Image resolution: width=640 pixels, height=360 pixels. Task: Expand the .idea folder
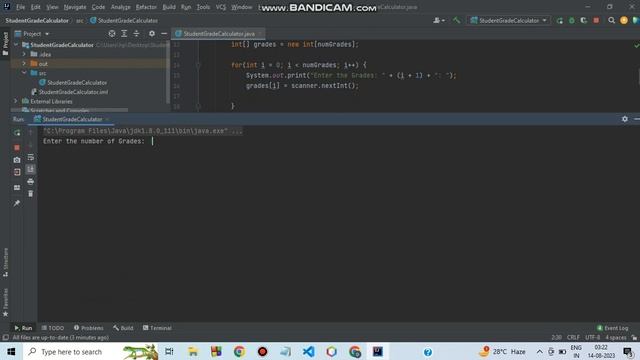pyautogui.click(x=24, y=54)
